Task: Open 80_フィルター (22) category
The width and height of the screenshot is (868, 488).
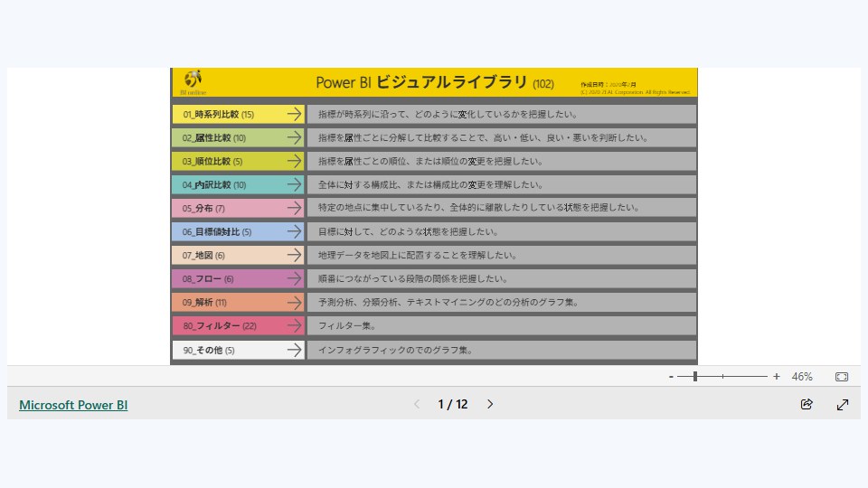Action: (238, 325)
